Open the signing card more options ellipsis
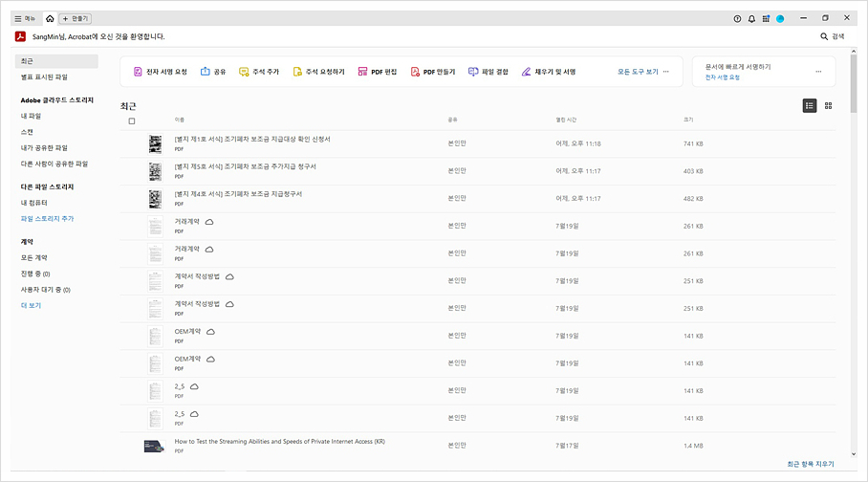The height and width of the screenshot is (482, 868). 818,72
